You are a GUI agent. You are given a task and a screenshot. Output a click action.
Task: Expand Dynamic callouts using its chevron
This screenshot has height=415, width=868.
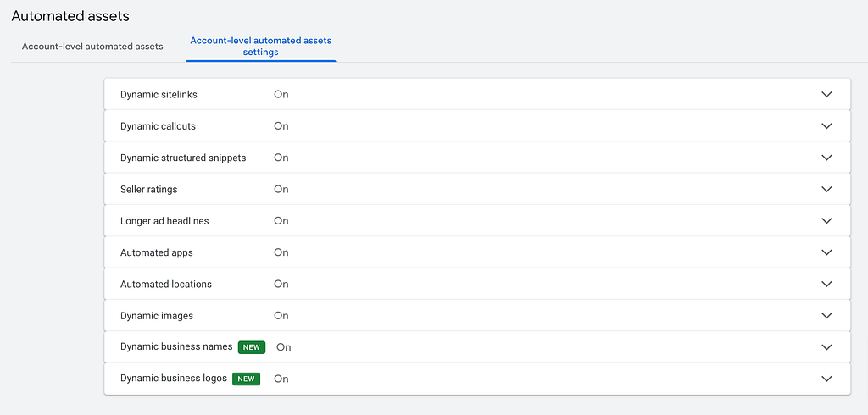pyautogui.click(x=826, y=126)
